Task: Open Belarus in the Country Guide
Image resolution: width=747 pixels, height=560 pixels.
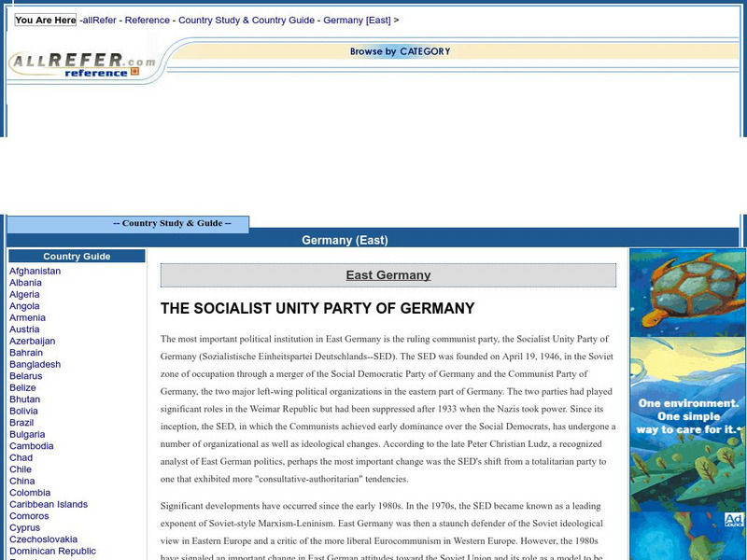Action: (26, 376)
